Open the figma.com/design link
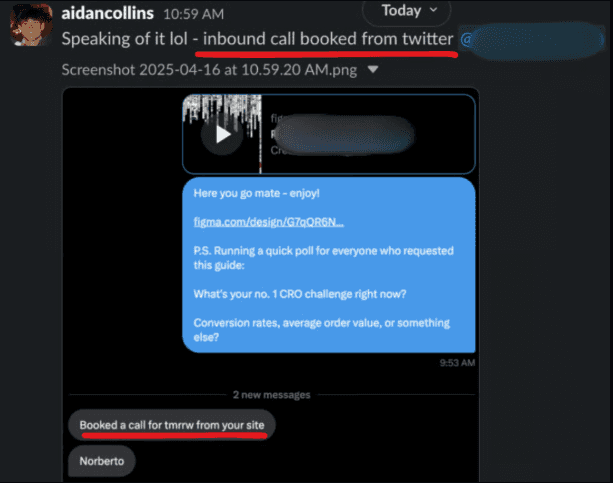This screenshot has height=483, width=613. coord(269,222)
